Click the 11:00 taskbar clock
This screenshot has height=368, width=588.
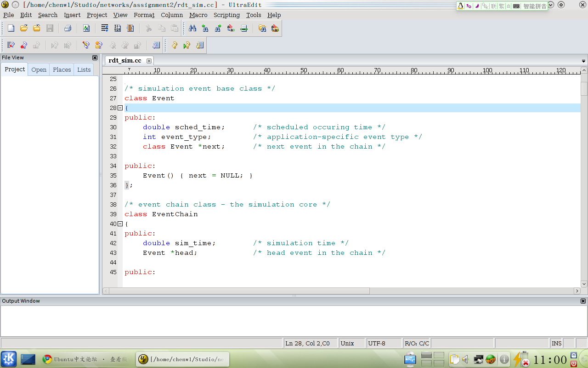coord(550,360)
